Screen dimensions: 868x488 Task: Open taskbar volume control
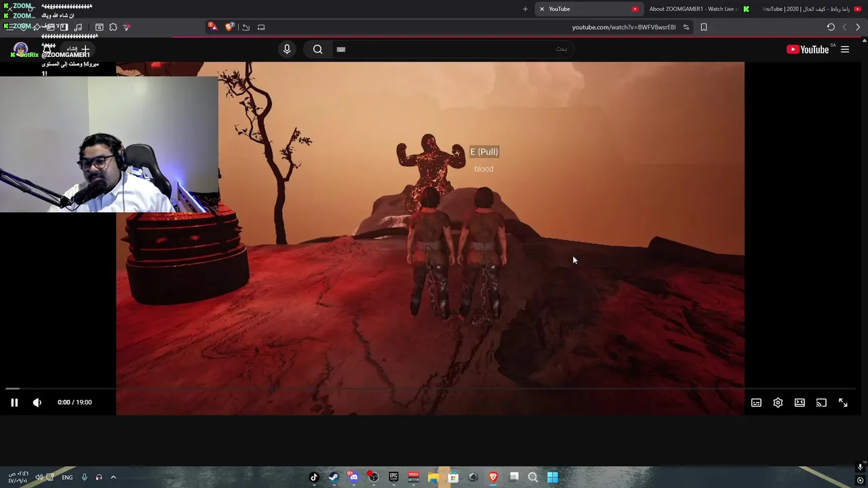pyautogui.click(x=39, y=477)
